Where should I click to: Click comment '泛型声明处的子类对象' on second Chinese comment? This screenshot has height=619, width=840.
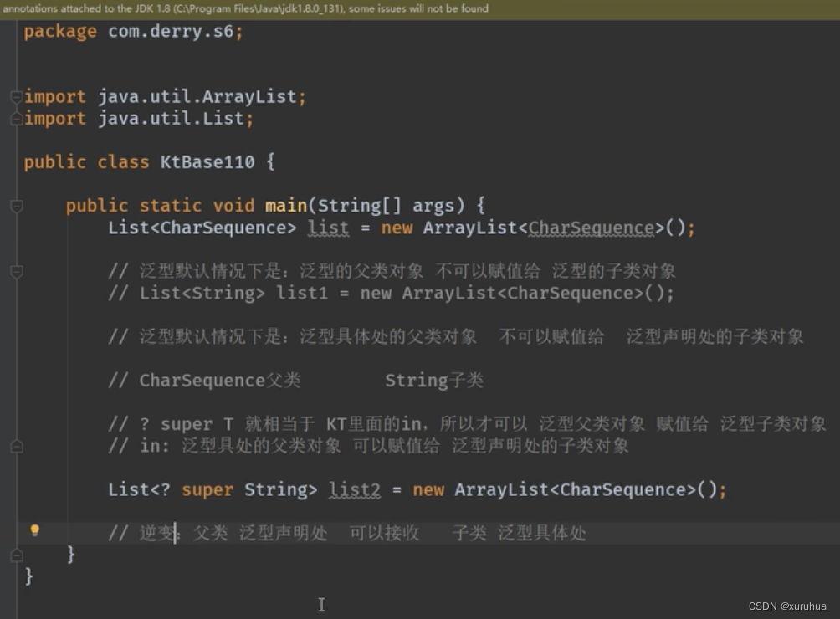[x=715, y=337]
